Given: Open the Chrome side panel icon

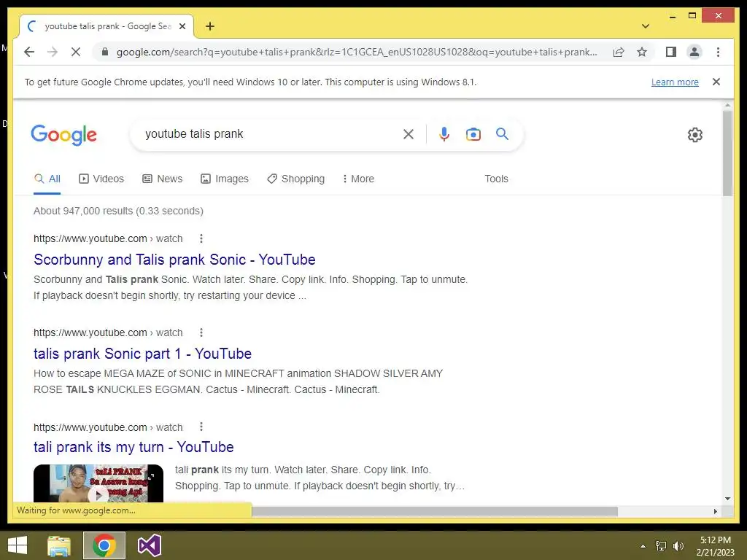Looking at the screenshot, I should [671, 52].
